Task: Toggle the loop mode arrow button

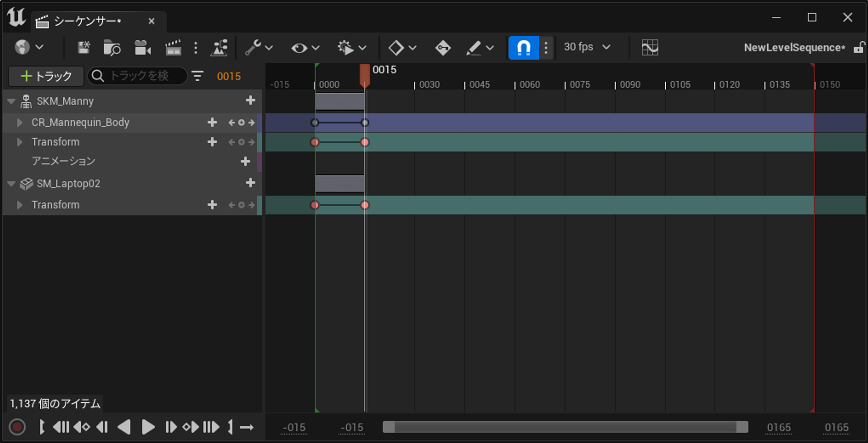Action: click(247, 427)
